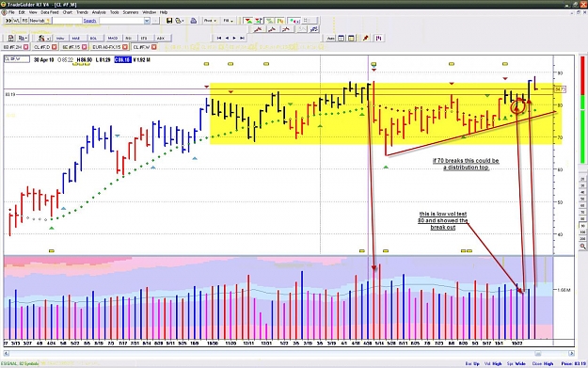
Task: Open the print options dropdown icon
Action: (180, 21)
